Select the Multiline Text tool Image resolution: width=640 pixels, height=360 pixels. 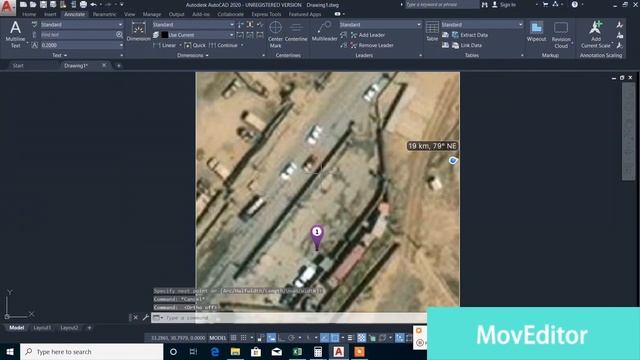coord(15,34)
